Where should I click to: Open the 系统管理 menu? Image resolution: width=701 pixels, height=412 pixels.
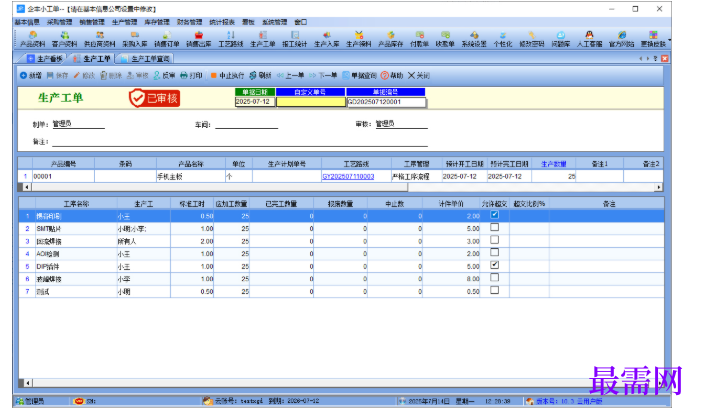pyautogui.click(x=274, y=22)
